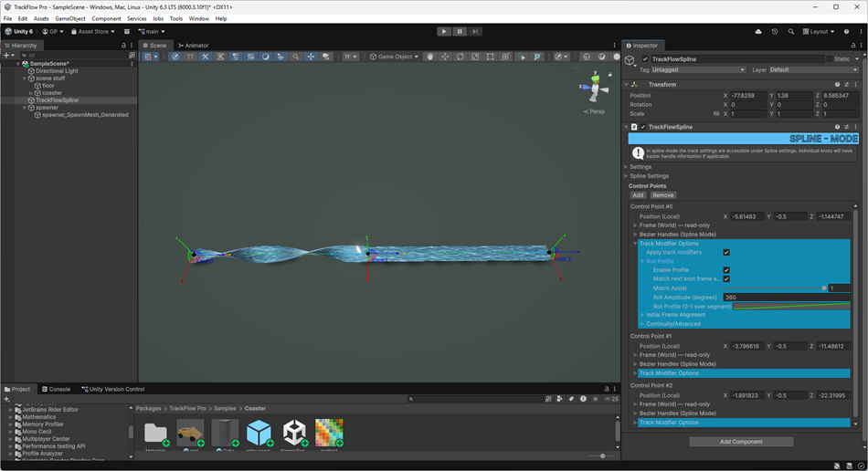The width and height of the screenshot is (868, 471).
Task: Click the scene orientation gizmo
Action: click(x=597, y=89)
